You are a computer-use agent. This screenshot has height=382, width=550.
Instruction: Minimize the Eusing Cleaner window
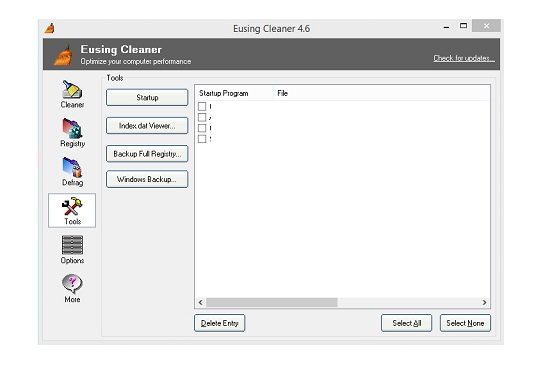click(446, 26)
